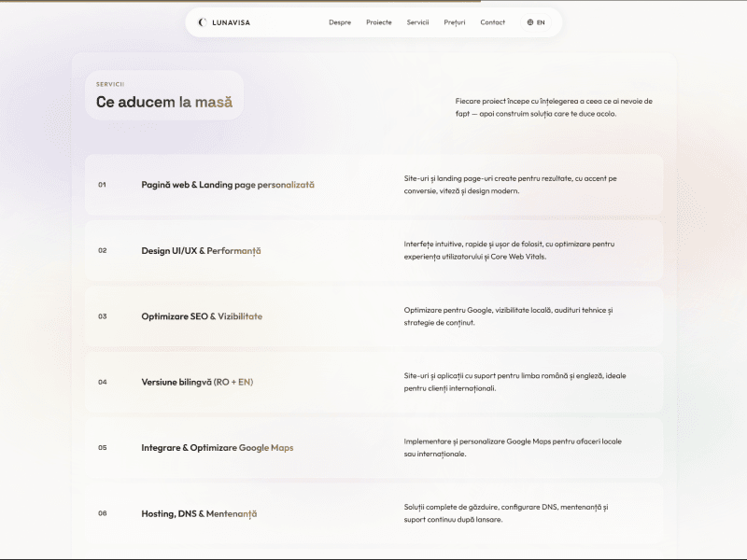This screenshot has width=747, height=560.
Task: Click the 'Interfețe intuitive, rapide' description
Action: point(509,250)
